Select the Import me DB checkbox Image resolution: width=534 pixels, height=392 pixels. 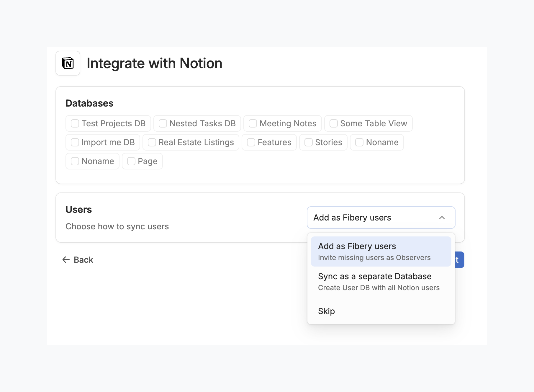(75, 142)
